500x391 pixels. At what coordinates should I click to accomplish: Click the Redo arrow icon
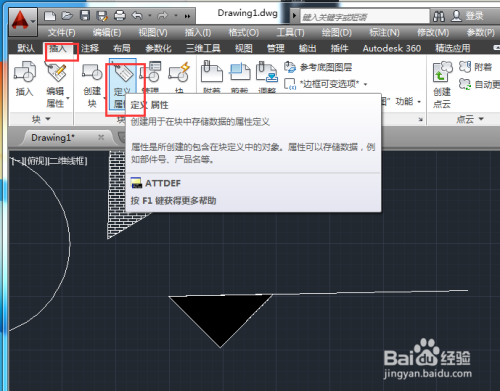[x=163, y=16]
